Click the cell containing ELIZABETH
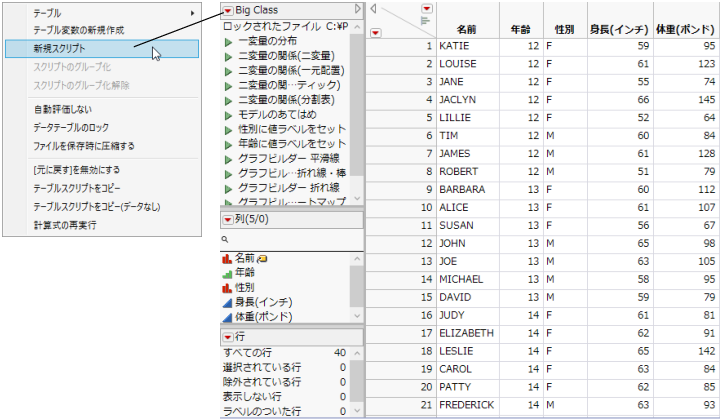Screen dimensions: 722x420 (x=467, y=333)
